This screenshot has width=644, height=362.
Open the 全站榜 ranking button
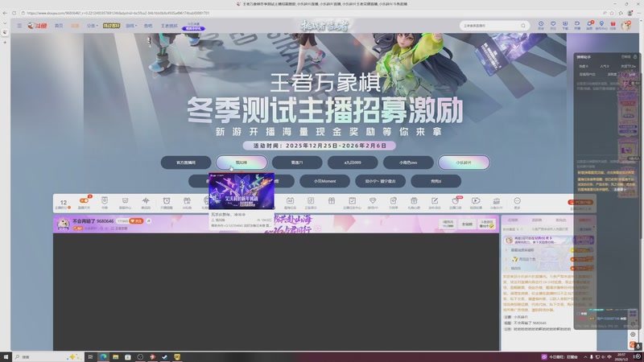pos(467,224)
